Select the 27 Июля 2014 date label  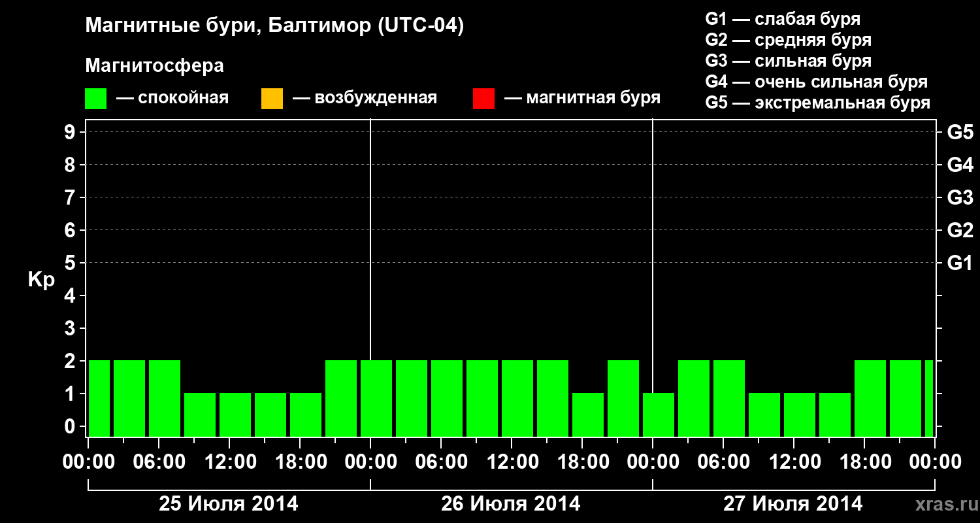pos(792,504)
